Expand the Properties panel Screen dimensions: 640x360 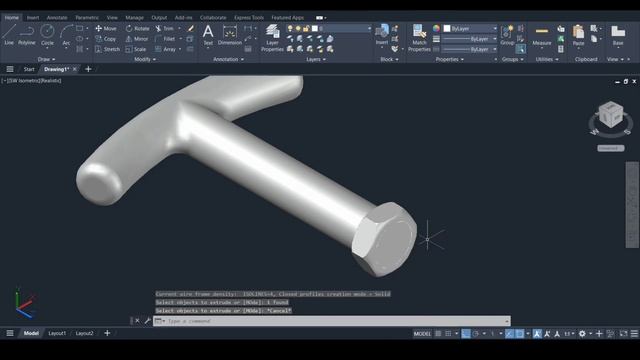449,59
